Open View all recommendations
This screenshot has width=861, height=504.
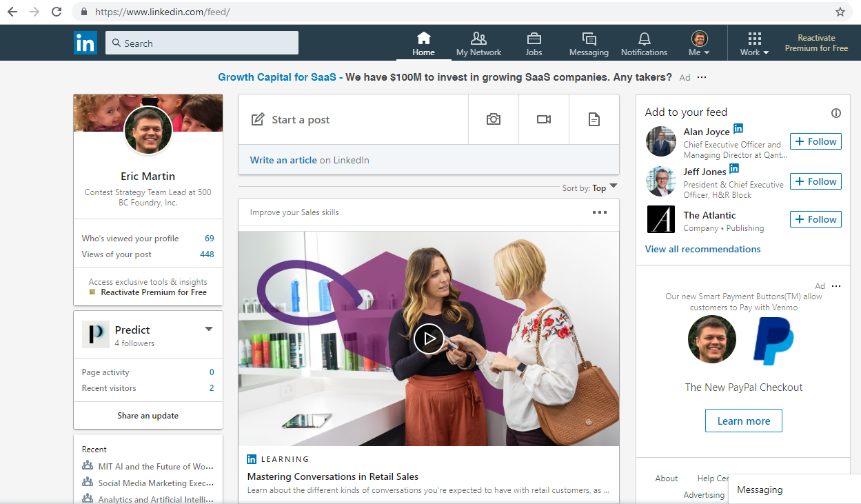[x=703, y=249]
